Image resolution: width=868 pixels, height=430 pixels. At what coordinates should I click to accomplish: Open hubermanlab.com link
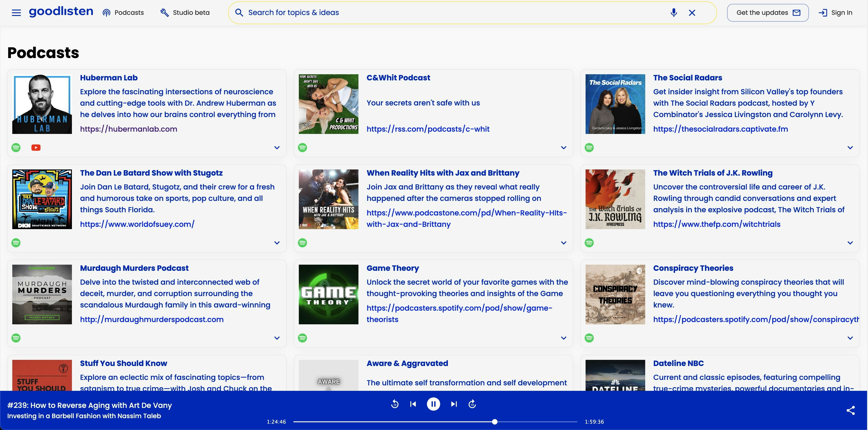(x=128, y=129)
